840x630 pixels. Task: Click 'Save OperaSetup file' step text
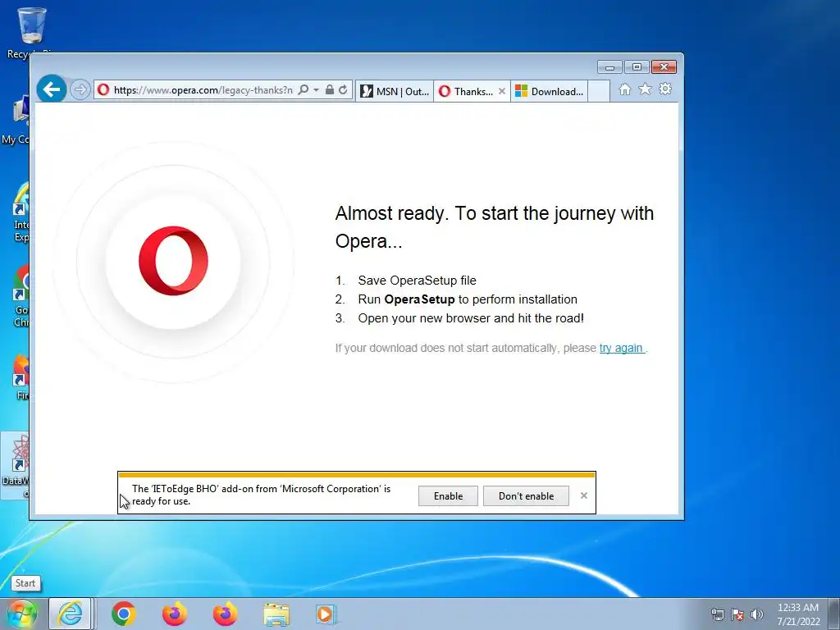pyautogui.click(x=417, y=281)
